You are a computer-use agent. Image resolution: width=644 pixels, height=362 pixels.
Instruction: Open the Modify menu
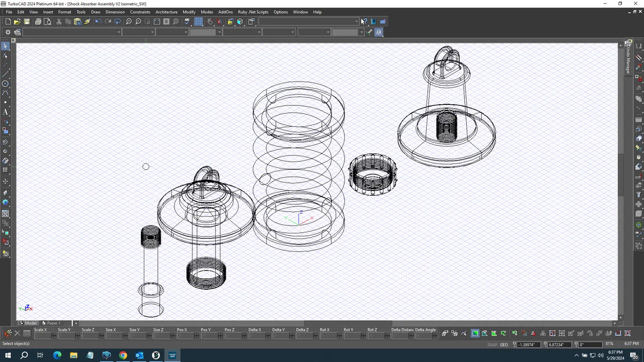click(x=189, y=12)
